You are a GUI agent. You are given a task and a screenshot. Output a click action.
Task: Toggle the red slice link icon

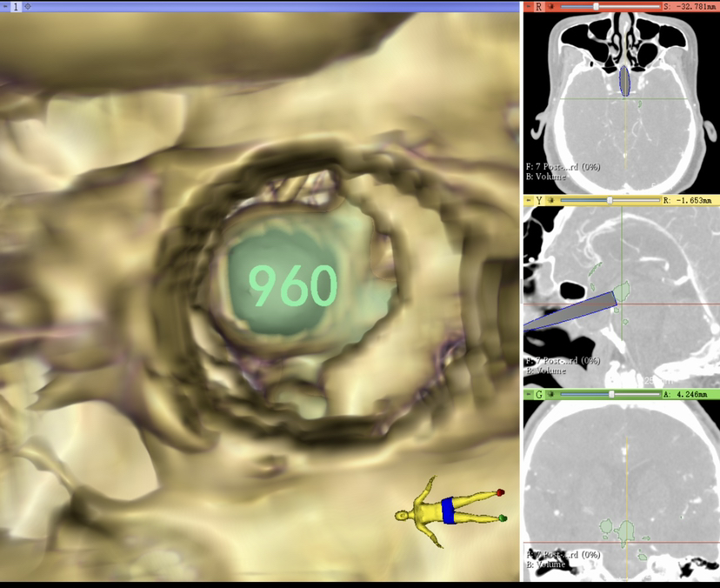click(550, 6)
